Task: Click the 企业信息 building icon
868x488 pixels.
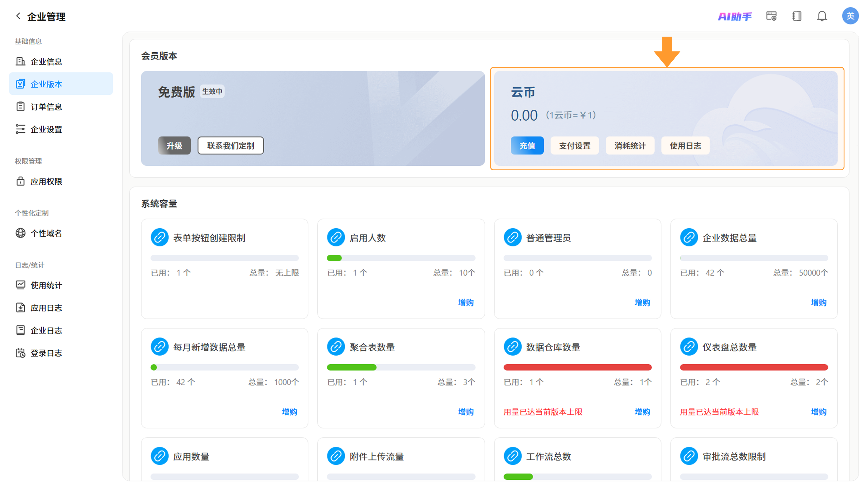Action: [x=21, y=61]
